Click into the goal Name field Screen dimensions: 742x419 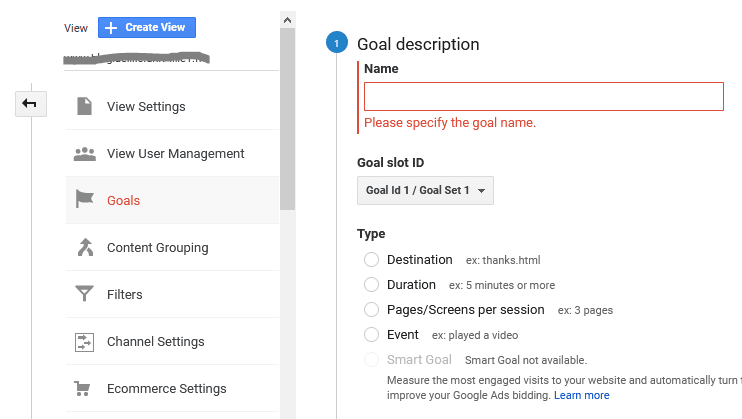tap(543, 96)
